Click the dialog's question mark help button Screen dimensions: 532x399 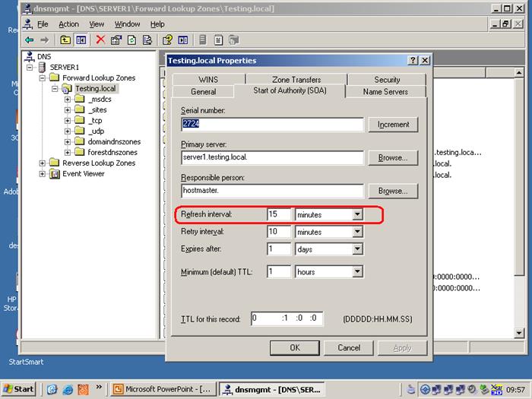tap(413, 60)
